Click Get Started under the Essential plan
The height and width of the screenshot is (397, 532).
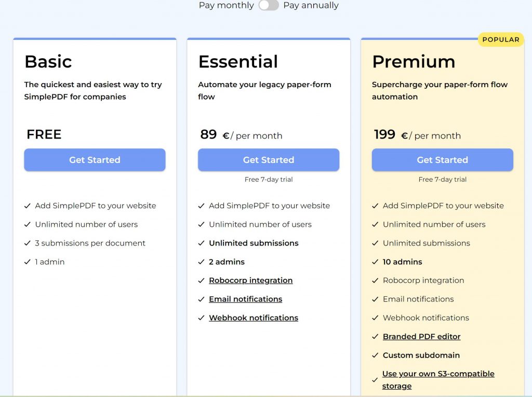(x=269, y=160)
